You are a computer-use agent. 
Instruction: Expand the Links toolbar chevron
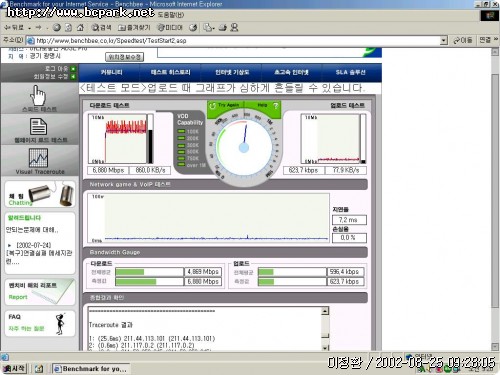[496, 40]
